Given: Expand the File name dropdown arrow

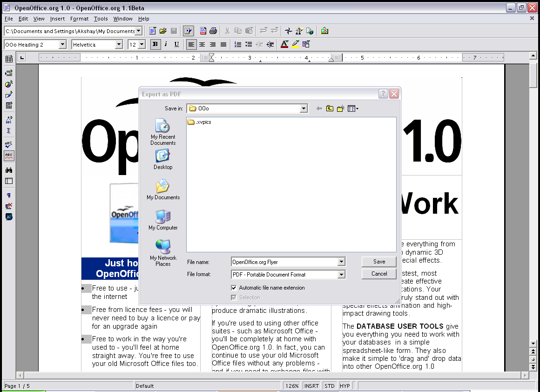Looking at the screenshot, I should [x=341, y=262].
